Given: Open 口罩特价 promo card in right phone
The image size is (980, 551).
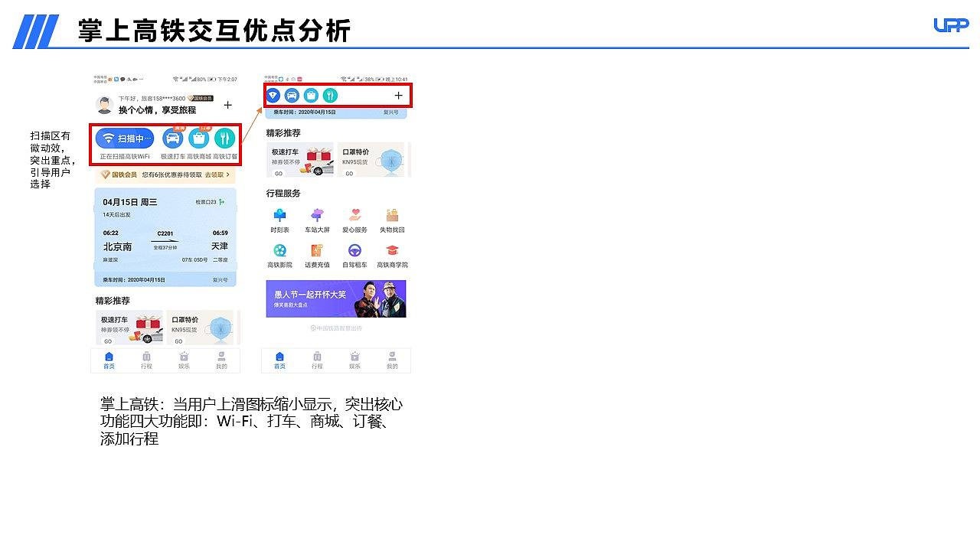Looking at the screenshot, I should [371, 160].
